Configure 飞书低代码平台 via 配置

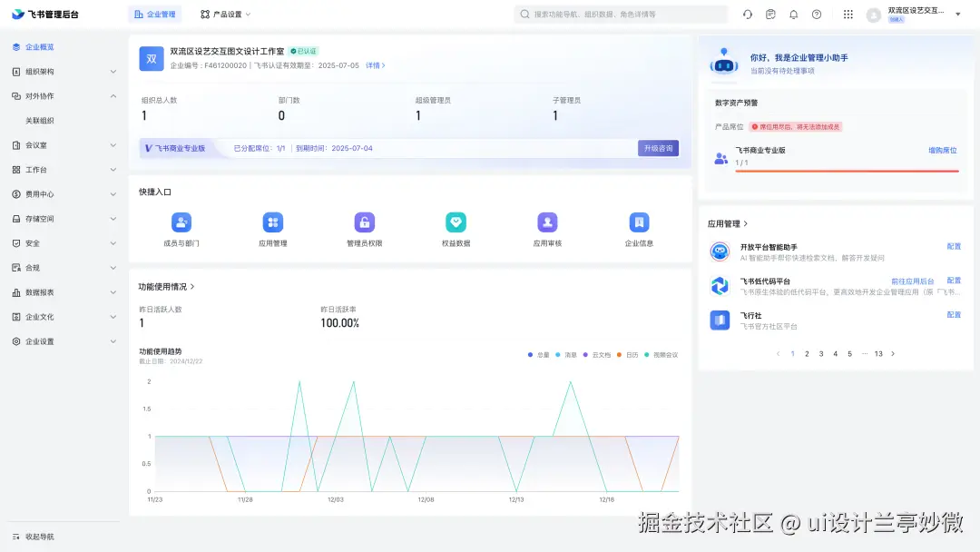coord(954,281)
